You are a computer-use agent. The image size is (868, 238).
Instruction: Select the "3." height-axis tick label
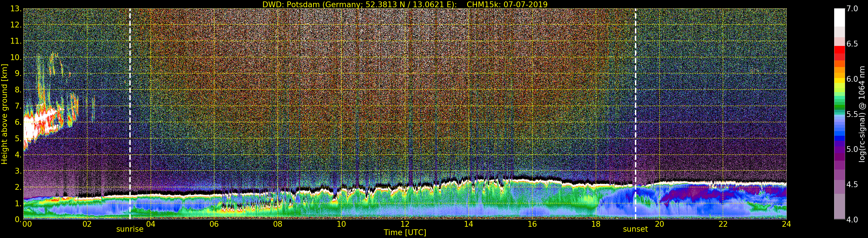point(18,171)
